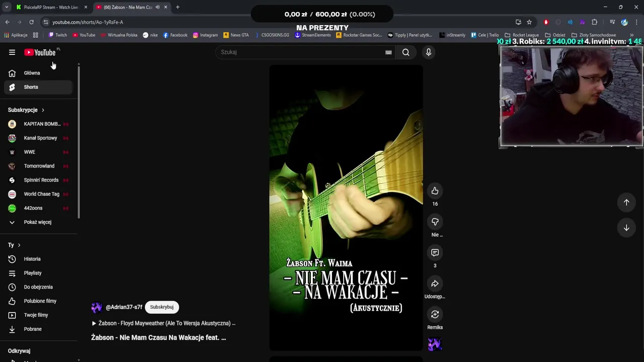Open a new browser tab
The width and height of the screenshot is (644, 362).
[178, 7]
